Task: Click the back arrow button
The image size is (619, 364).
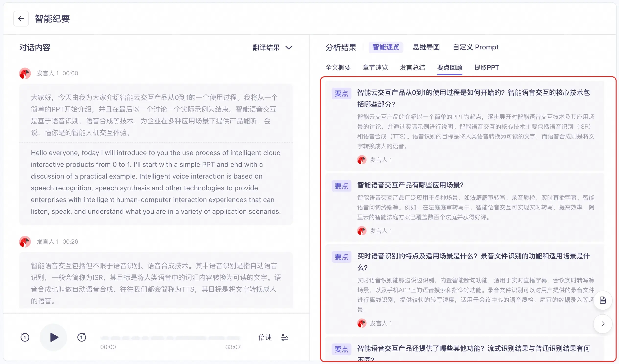Action: 21,19
